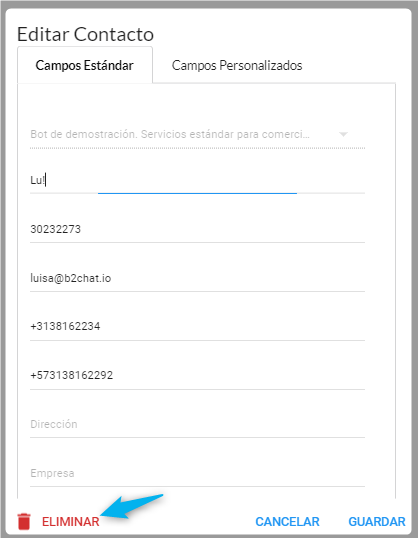Select the phone field +3138162234
The width and height of the screenshot is (418, 538).
tap(197, 326)
